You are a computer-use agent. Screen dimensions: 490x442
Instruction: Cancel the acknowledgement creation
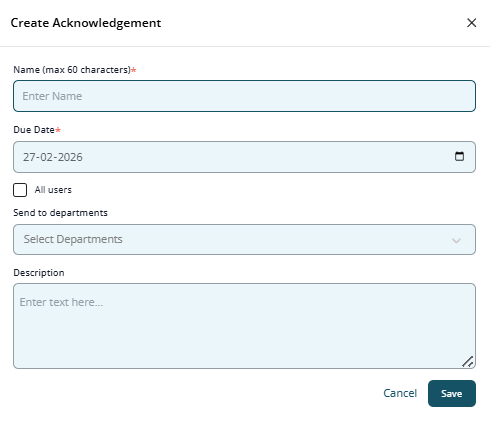400,393
